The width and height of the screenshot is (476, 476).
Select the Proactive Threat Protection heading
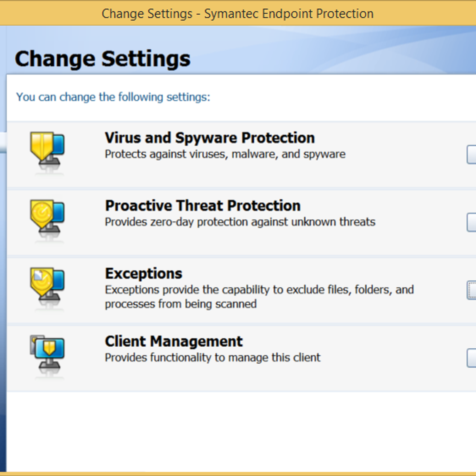pyautogui.click(x=202, y=206)
